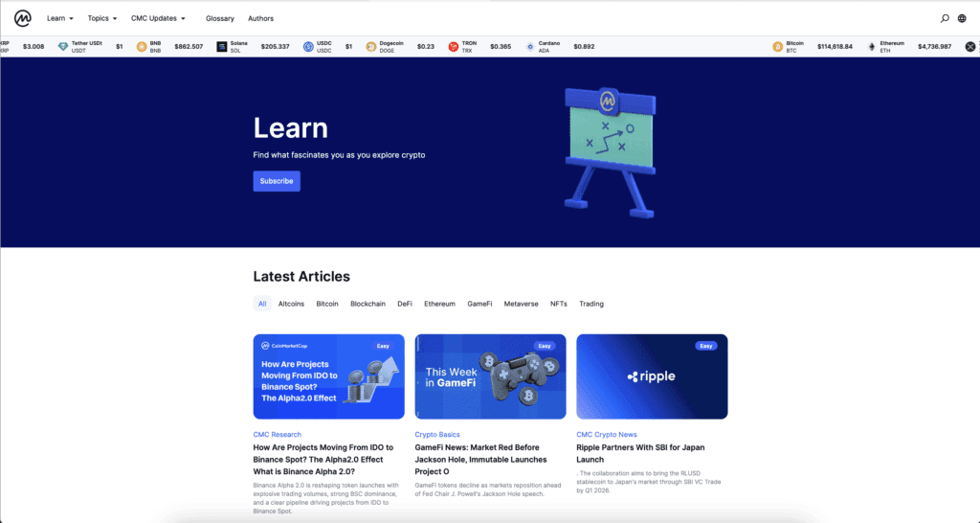Click the Bitcoin price $114,618.84
This screenshot has width=980, height=523.
(x=835, y=46)
